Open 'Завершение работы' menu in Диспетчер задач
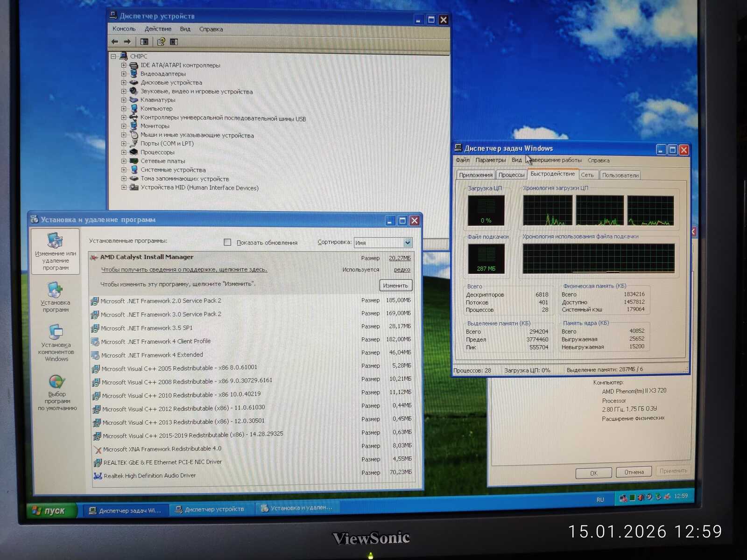Viewport: 747px width, 560px height. 556,160
